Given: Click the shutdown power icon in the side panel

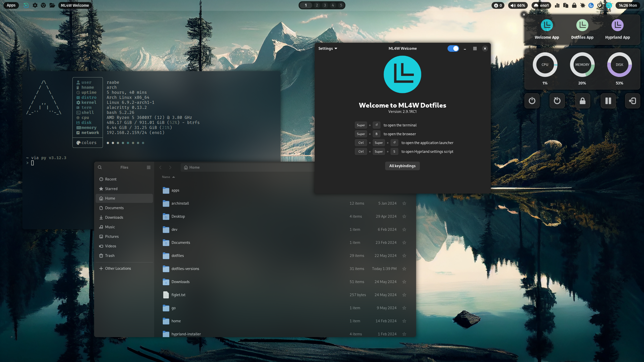Looking at the screenshot, I should coord(532,101).
